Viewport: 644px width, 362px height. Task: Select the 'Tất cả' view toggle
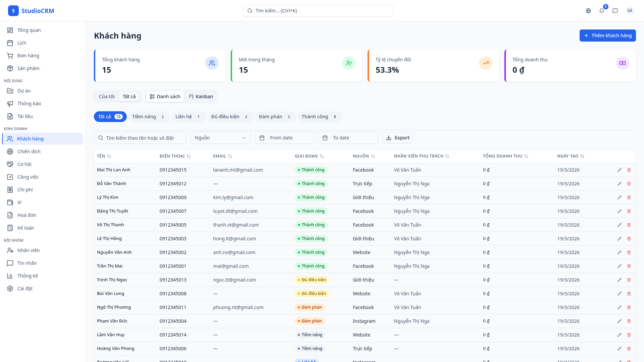coord(129,96)
